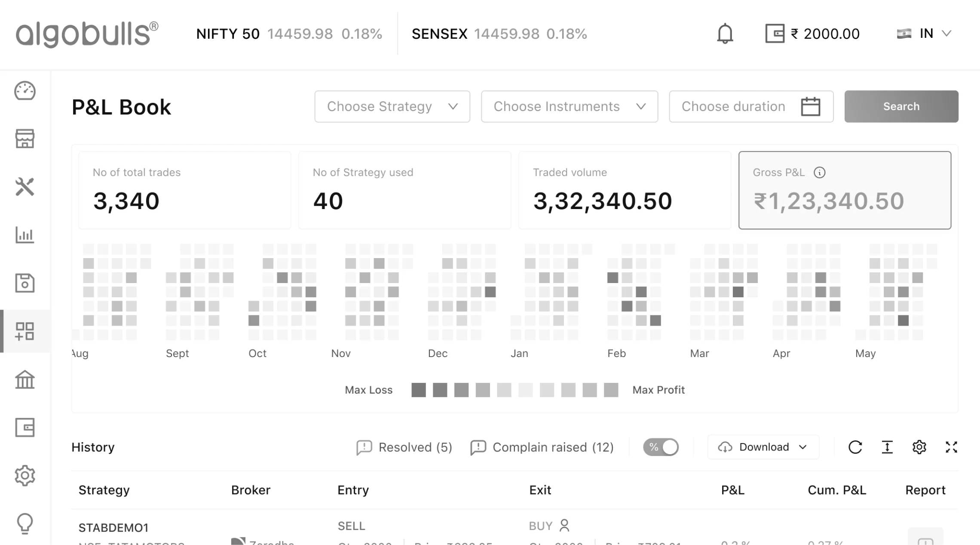This screenshot has width=980, height=545.
Task: Click the calendar icon for duration
Action: (811, 106)
